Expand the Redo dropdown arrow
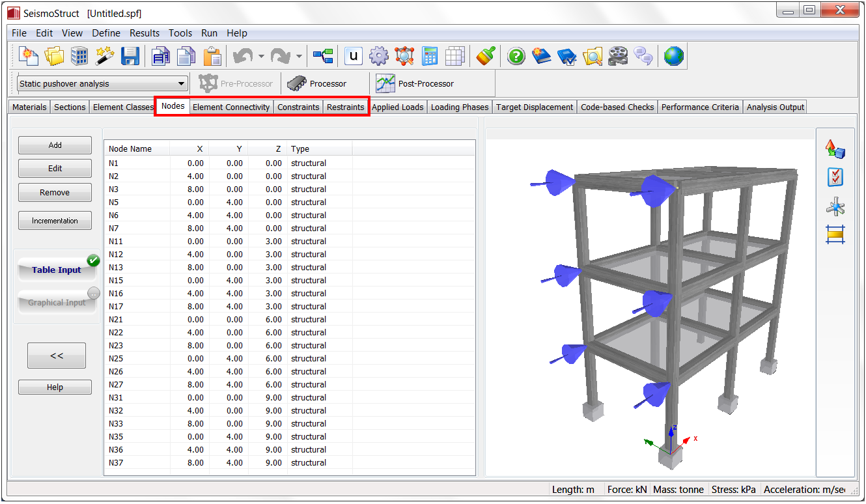 click(300, 56)
